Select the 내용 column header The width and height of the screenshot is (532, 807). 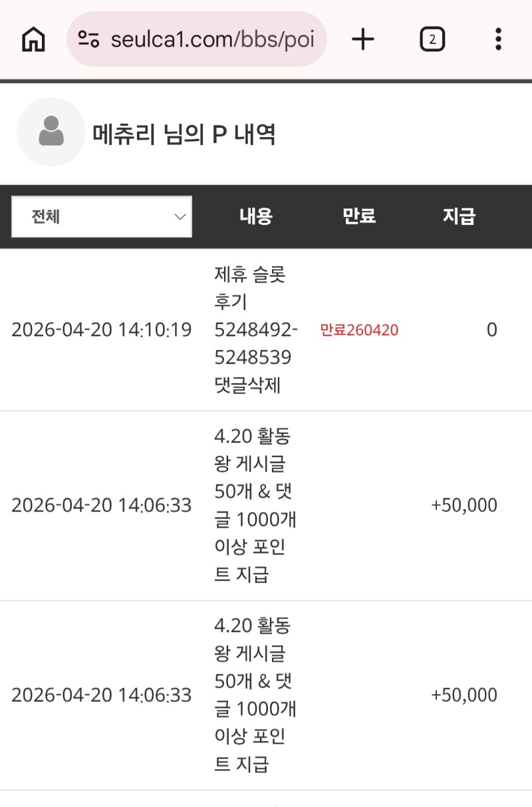coord(256,216)
